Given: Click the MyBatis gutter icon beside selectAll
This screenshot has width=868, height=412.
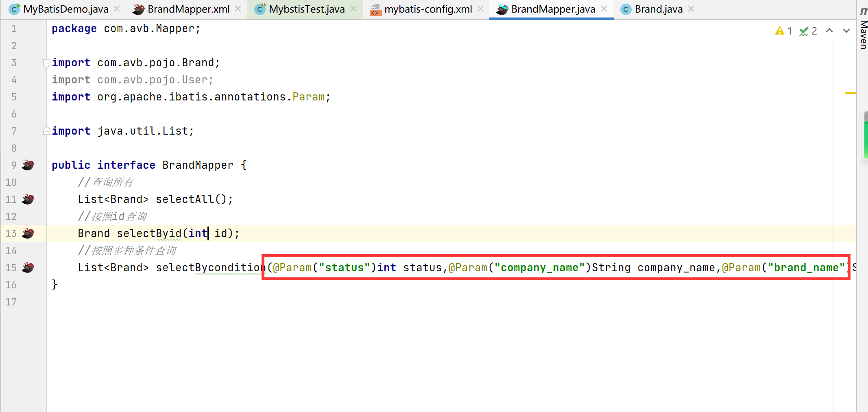Looking at the screenshot, I should [x=28, y=199].
